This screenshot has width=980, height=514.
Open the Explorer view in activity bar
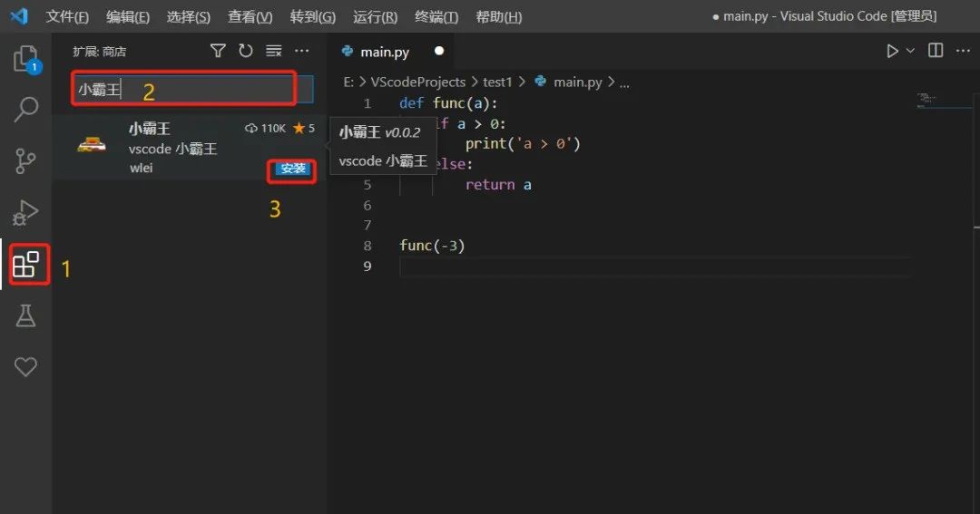click(26, 59)
